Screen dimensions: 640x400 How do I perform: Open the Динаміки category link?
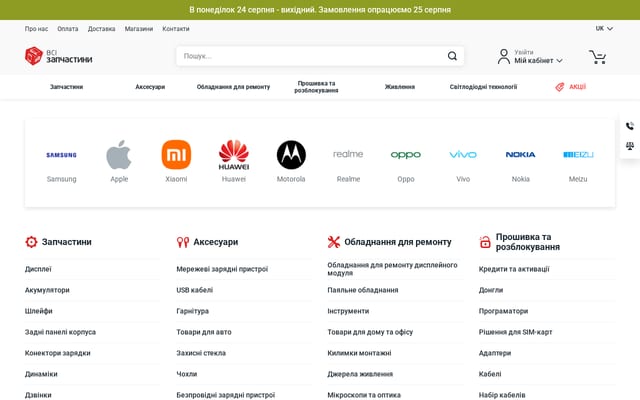tap(41, 374)
